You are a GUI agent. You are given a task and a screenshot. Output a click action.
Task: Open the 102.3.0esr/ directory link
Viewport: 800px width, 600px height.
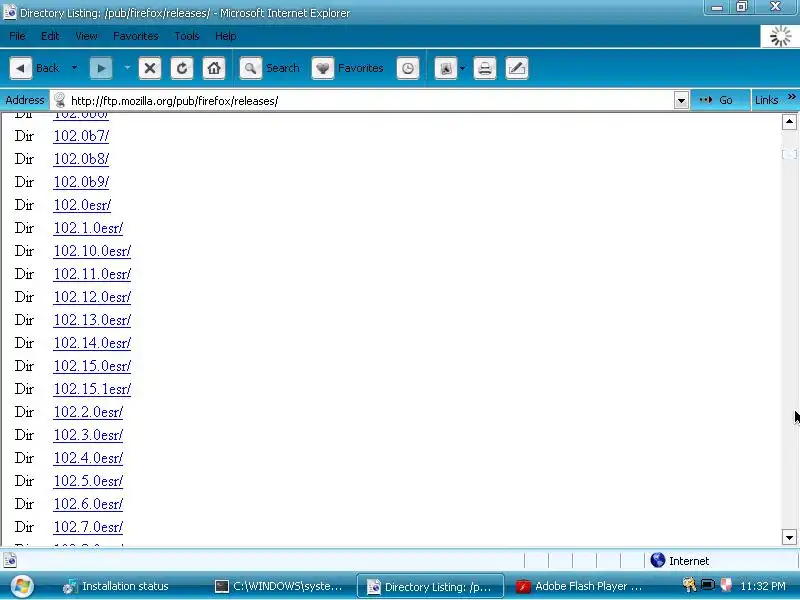pos(88,435)
